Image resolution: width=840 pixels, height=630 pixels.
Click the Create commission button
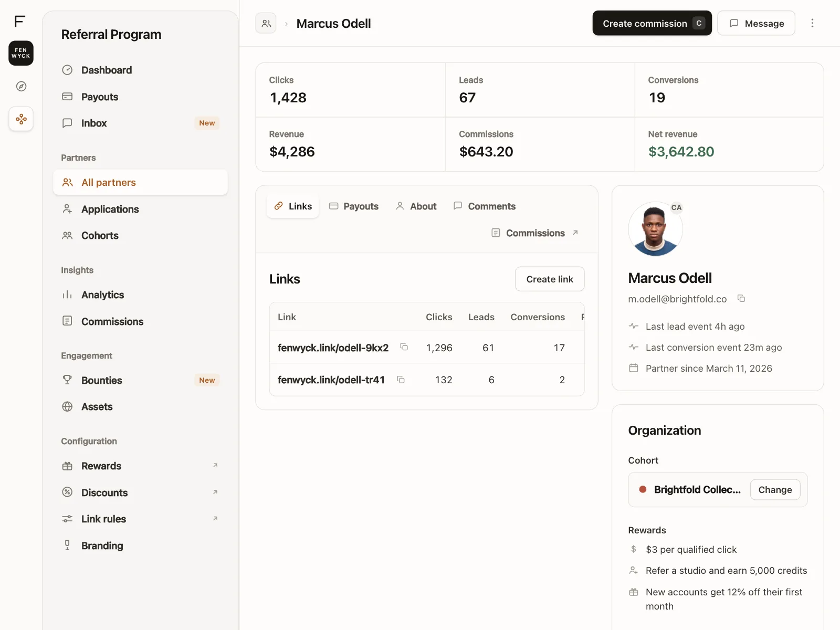tap(652, 23)
